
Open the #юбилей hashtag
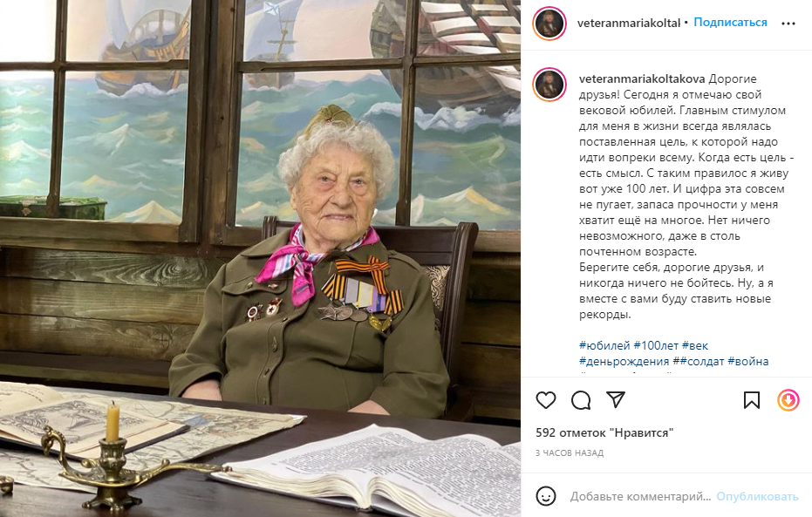(604, 345)
